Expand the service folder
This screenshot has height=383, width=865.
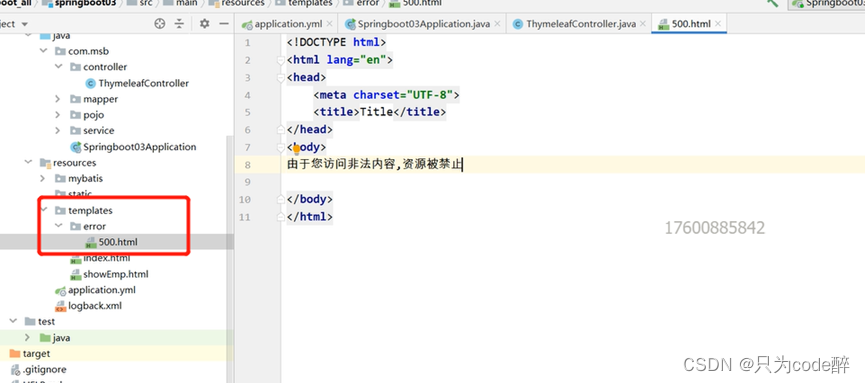click(58, 130)
